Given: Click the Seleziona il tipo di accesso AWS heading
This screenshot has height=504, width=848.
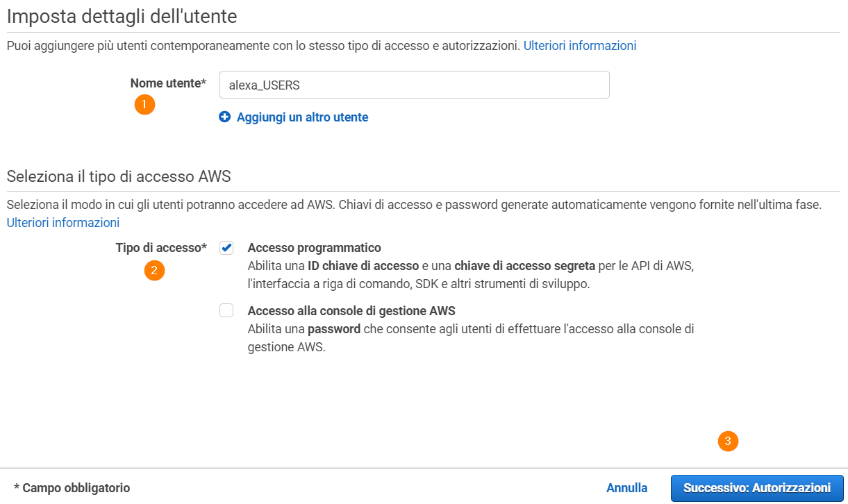Looking at the screenshot, I should point(119,176).
